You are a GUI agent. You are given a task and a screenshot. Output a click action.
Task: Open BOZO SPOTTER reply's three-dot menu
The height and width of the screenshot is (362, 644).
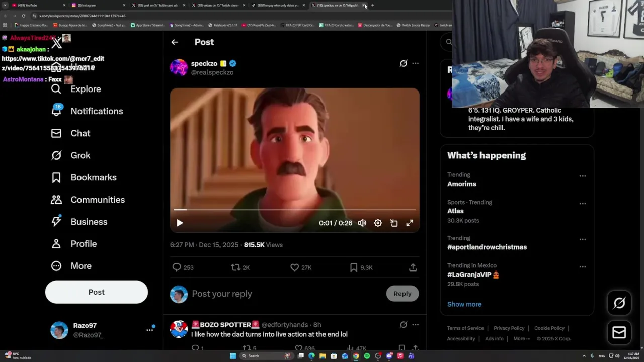[x=415, y=325]
